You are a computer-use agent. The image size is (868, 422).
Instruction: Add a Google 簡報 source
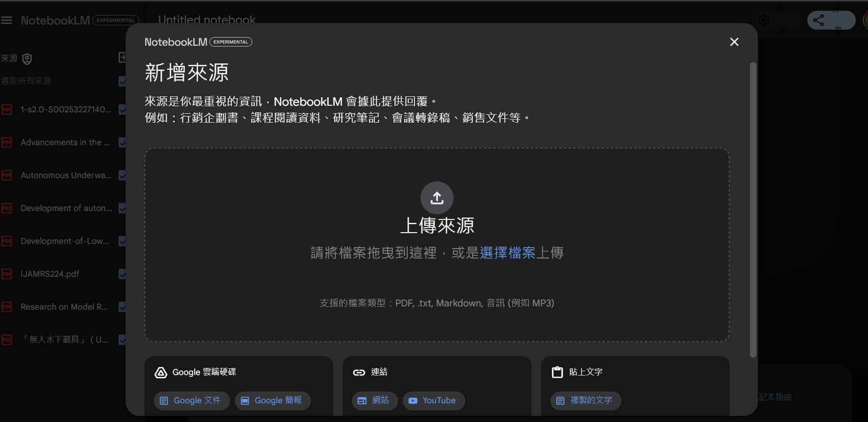tap(273, 400)
